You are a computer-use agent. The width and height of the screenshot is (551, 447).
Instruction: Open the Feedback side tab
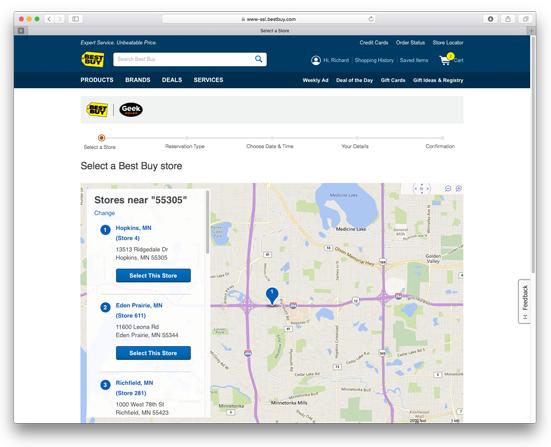click(524, 302)
